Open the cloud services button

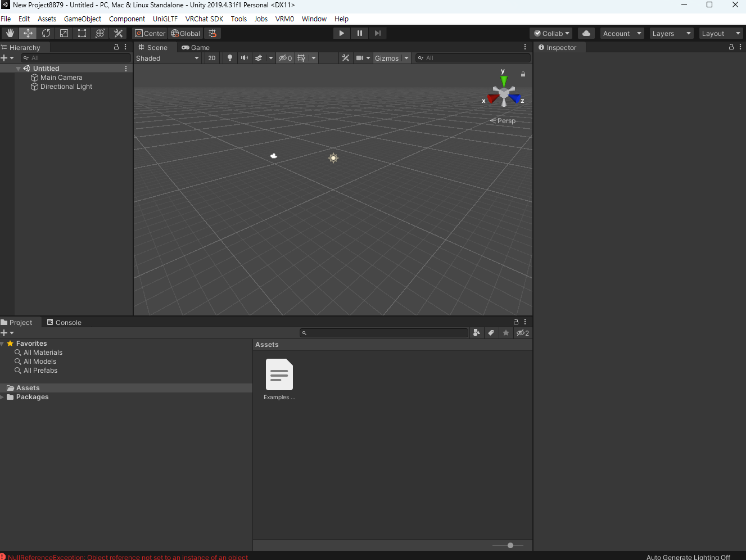coord(586,33)
